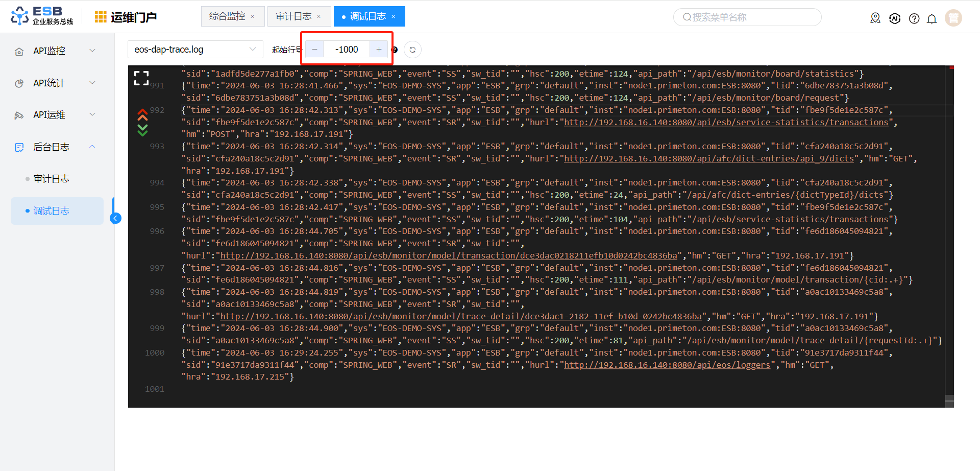This screenshot has height=471, width=980.
Task: Click the start line number help tooltip icon
Action: tap(395, 50)
